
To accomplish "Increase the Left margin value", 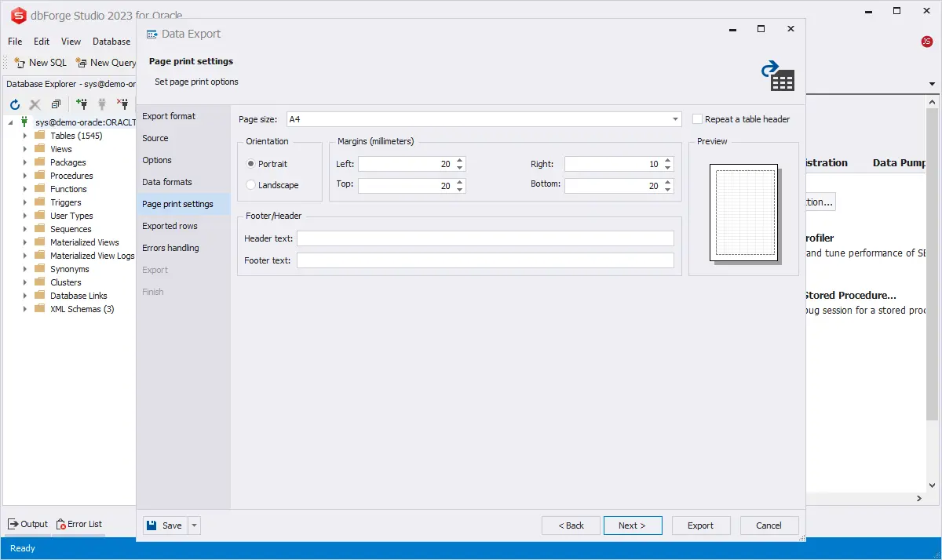I will point(460,161).
